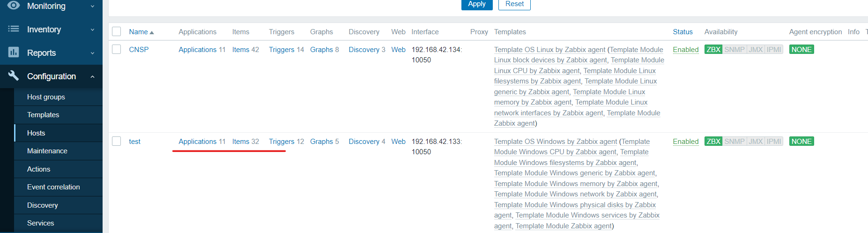868x233 pixels.
Task: Open Templates in the sidebar
Action: 43,115
